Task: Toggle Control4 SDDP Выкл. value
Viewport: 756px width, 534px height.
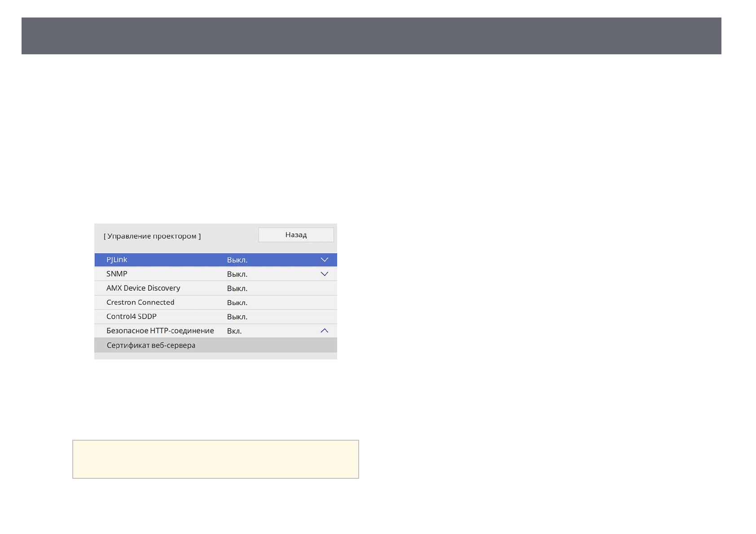Action: [237, 317]
